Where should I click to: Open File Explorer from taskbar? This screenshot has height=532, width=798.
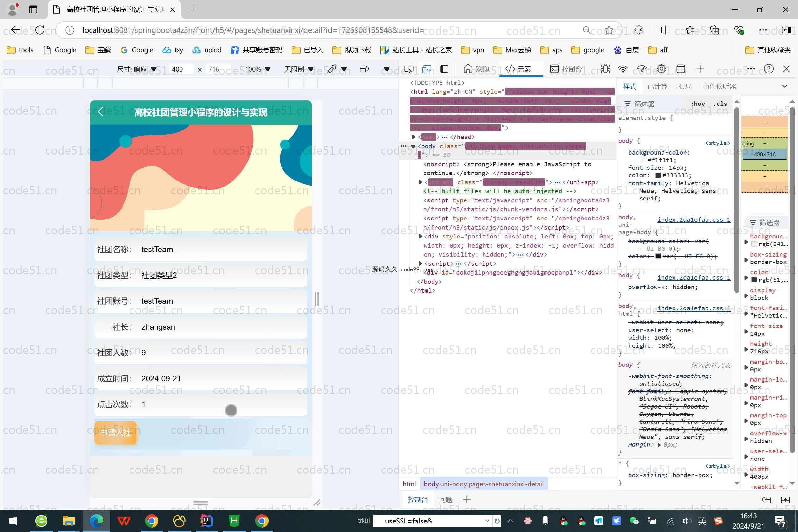[69, 521]
